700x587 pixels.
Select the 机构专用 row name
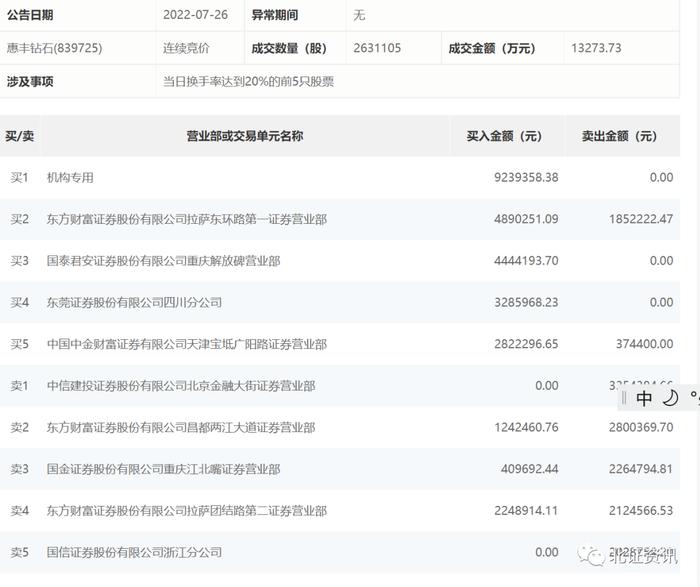(70, 178)
